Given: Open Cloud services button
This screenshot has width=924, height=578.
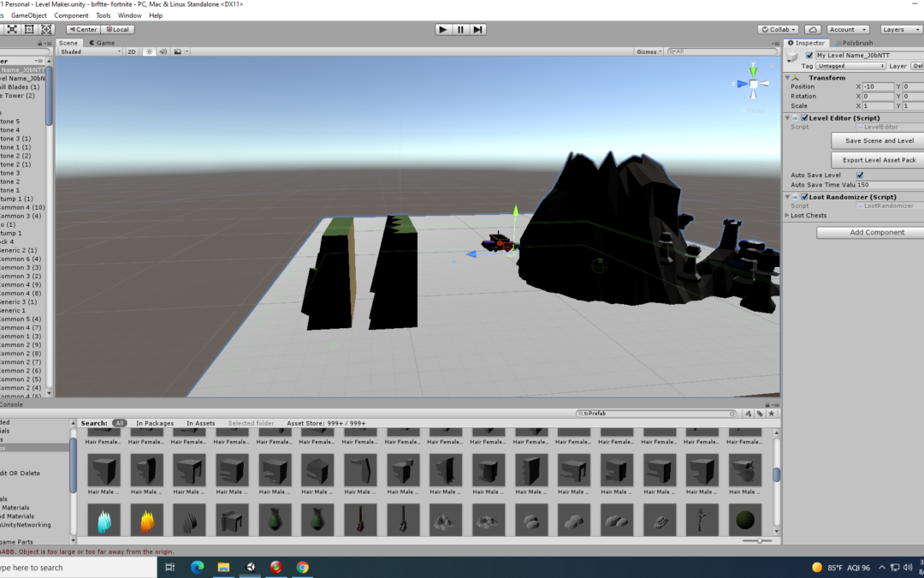Looking at the screenshot, I should (813, 29).
